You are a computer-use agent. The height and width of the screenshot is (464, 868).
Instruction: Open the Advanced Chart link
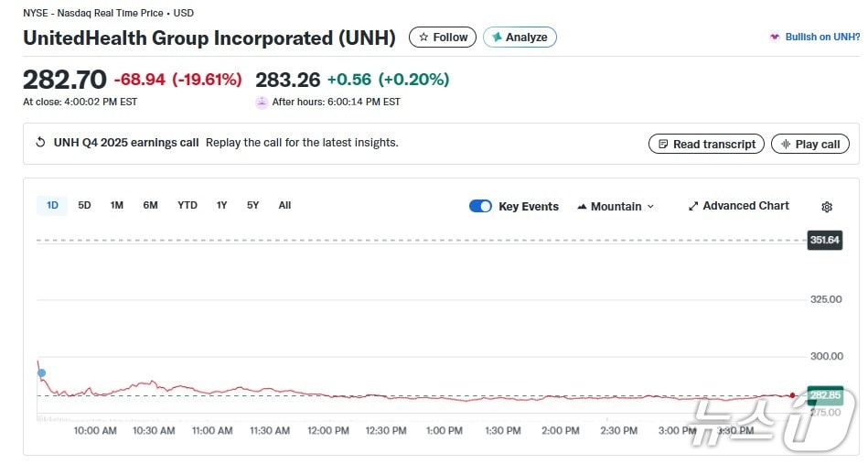(738, 206)
